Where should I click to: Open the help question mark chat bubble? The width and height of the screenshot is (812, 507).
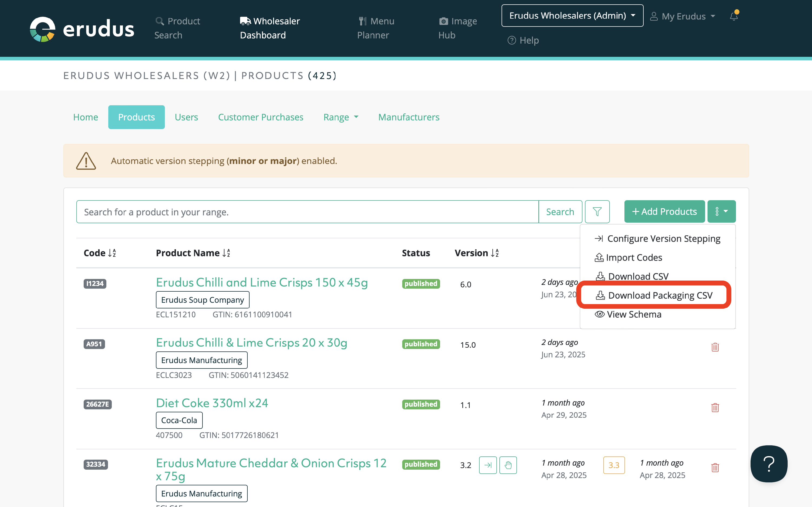coord(768,464)
